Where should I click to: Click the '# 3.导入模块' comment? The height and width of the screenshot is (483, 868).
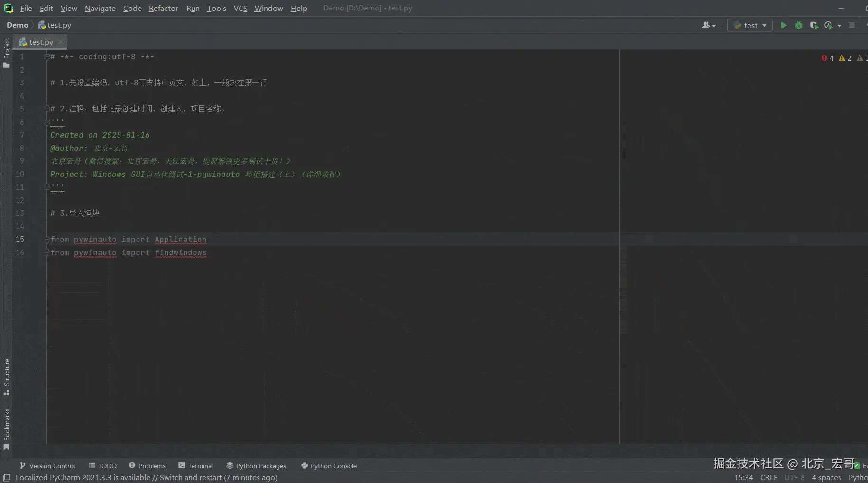point(75,214)
